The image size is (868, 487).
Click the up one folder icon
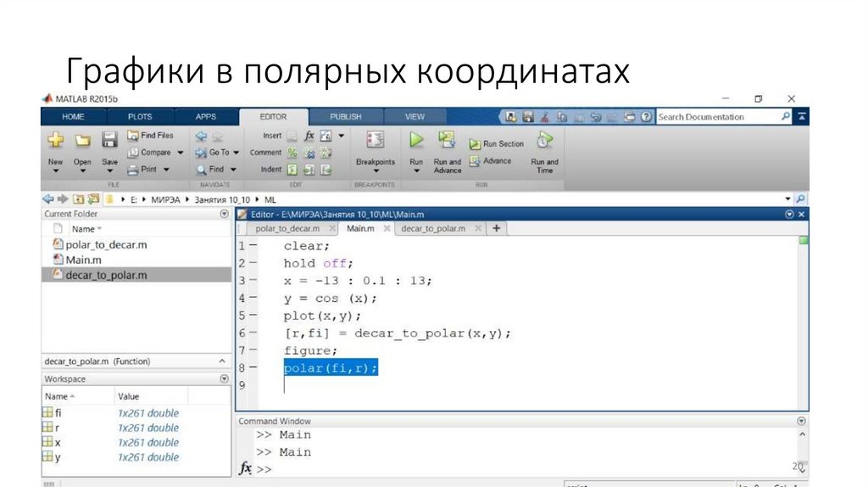point(79,199)
